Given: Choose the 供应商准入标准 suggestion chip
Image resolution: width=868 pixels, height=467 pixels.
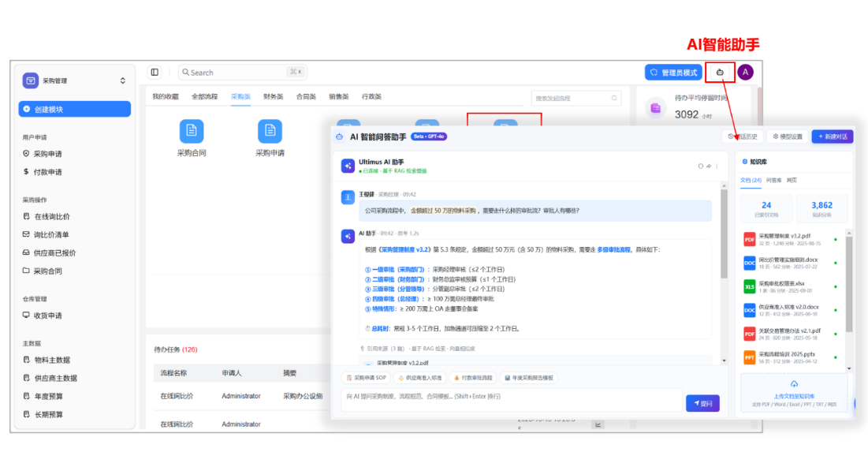Looking at the screenshot, I should tap(420, 378).
